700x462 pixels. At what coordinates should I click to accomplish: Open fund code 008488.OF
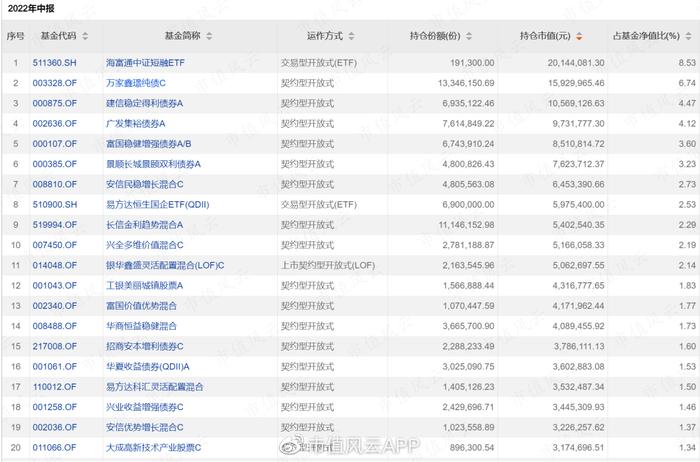point(54,326)
